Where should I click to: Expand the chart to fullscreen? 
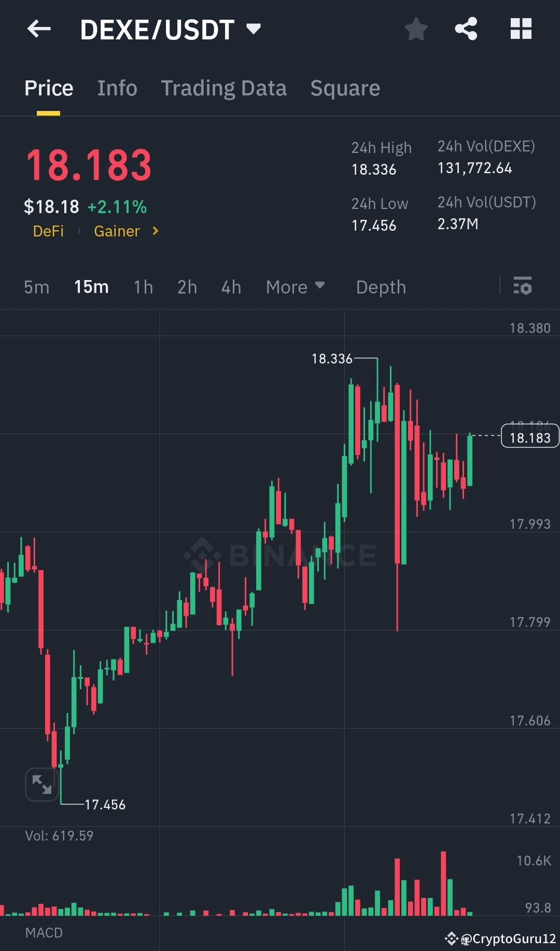(x=41, y=785)
